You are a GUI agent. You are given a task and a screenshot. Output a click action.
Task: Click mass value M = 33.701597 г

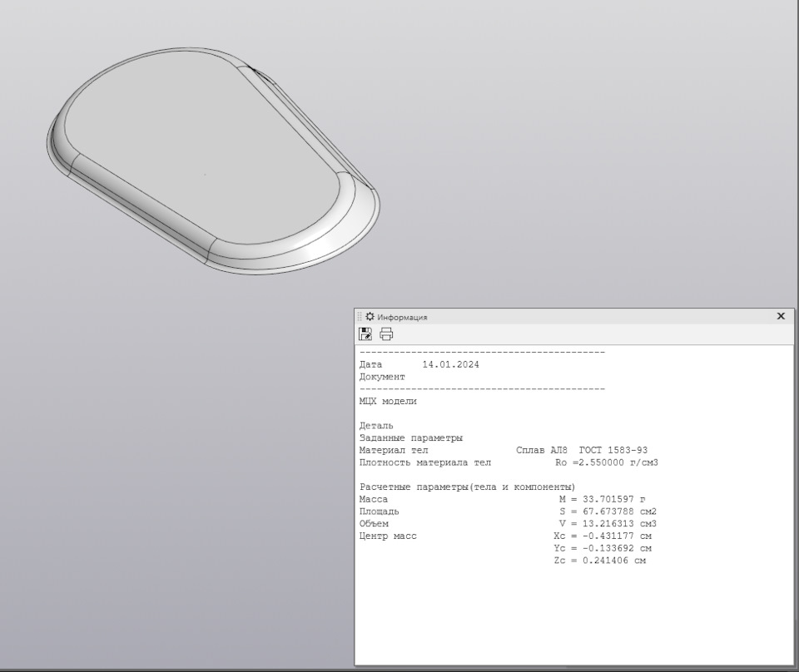click(x=602, y=499)
